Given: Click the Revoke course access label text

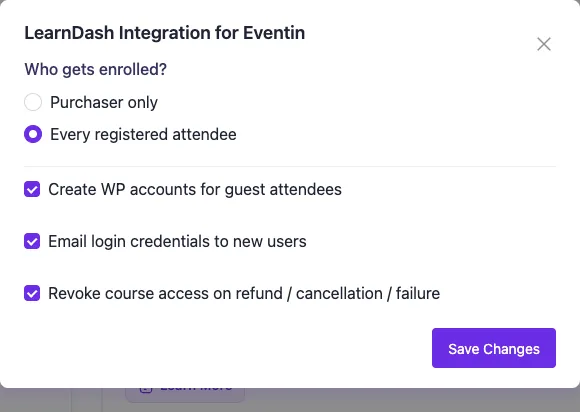Looking at the screenshot, I should coord(244,294).
